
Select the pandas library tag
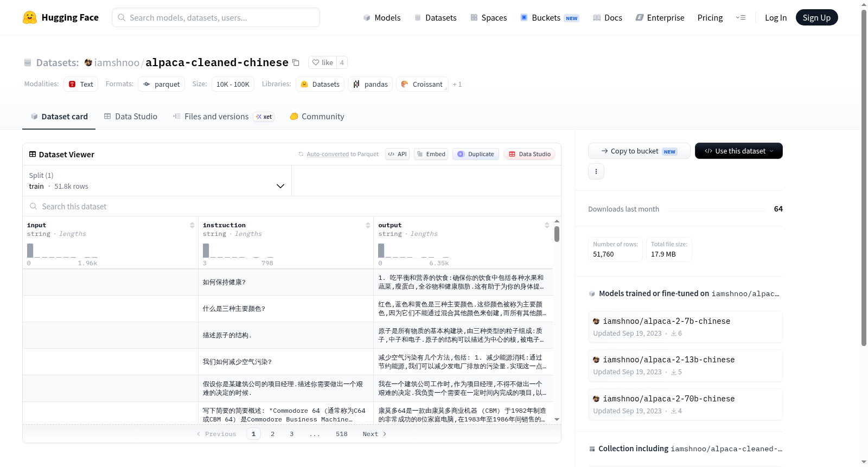pyautogui.click(x=371, y=84)
